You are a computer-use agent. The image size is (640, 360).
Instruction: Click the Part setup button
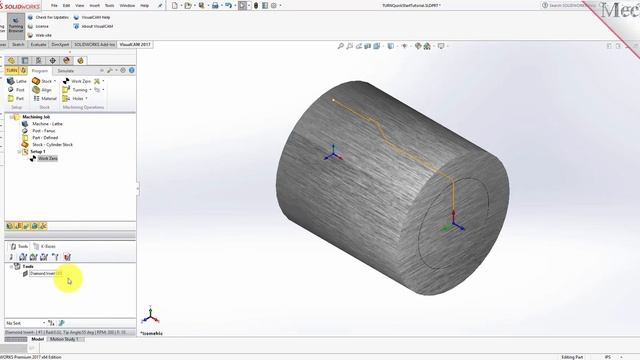point(16,98)
